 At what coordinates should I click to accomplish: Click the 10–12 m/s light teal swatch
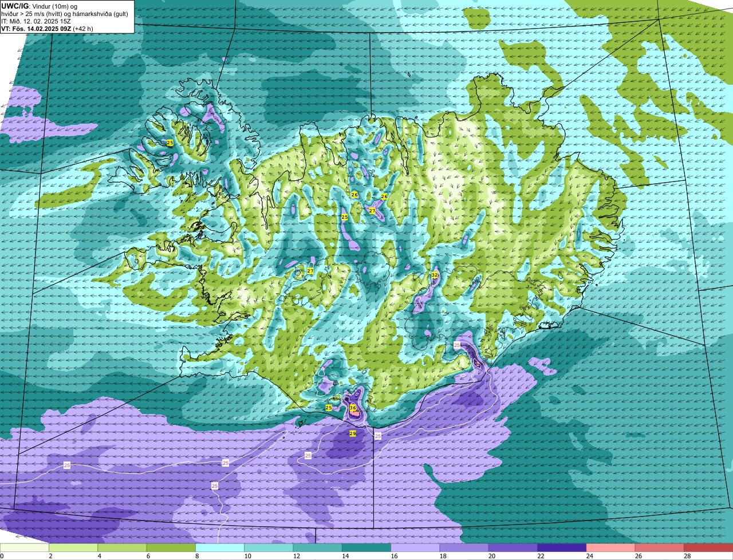269,548
